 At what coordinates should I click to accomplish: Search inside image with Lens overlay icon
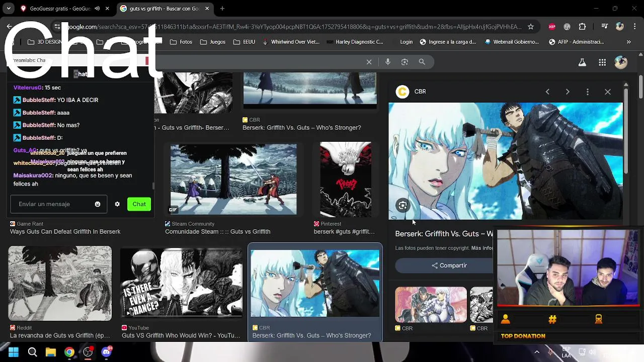[x=403, y=205]
